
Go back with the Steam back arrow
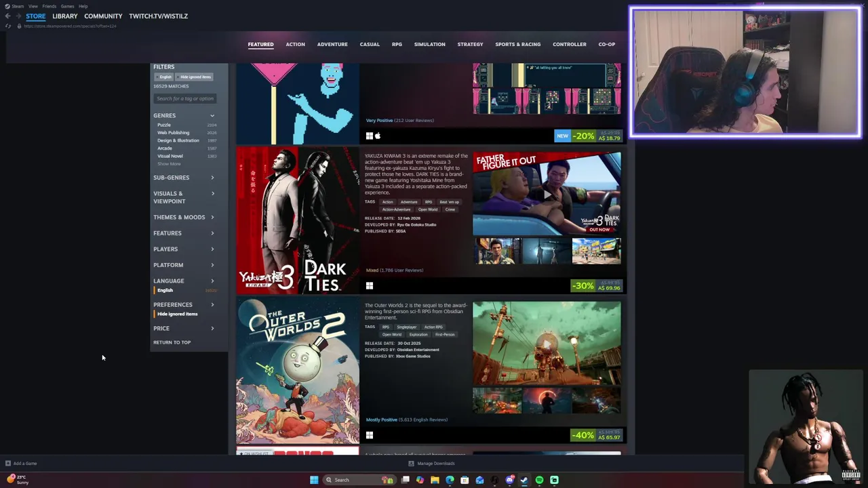tap(7, 16)
